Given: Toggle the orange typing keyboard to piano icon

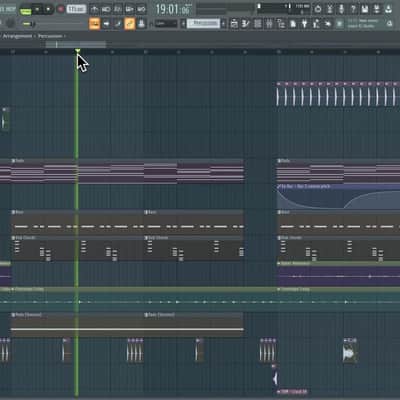Looking at the screenshot, I should 95,24.
